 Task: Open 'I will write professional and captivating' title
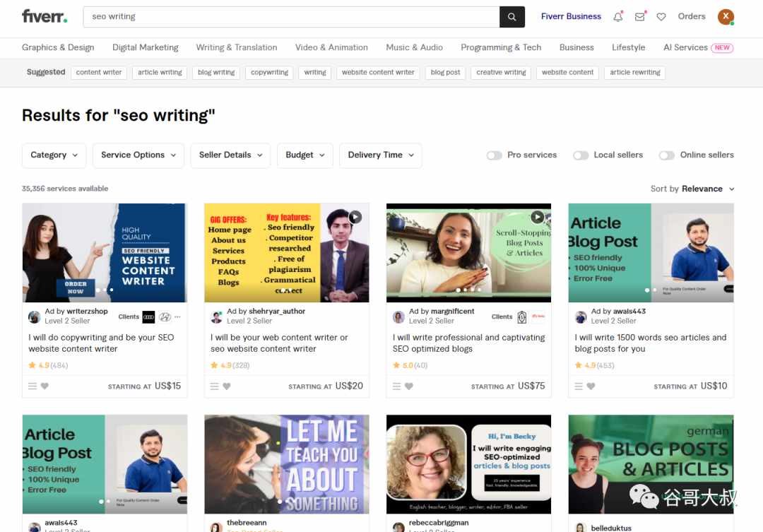(x=468, y=343)
